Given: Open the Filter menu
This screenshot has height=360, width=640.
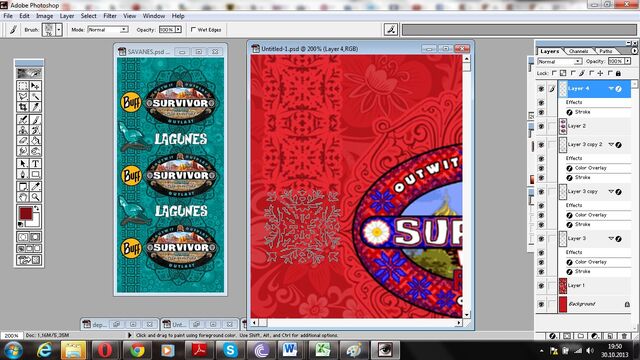Looking at the screenshot, I should pyautogui.click(x=110, y=16).
